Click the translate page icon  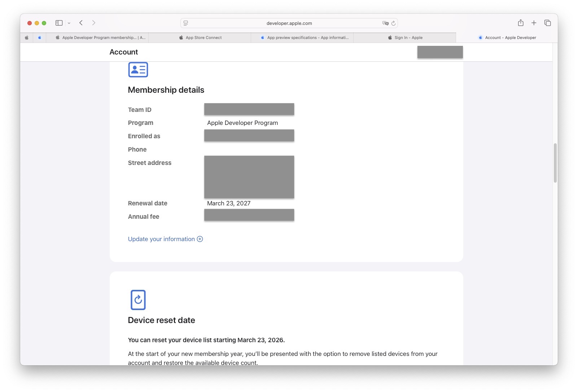click(x=385, y=23)
